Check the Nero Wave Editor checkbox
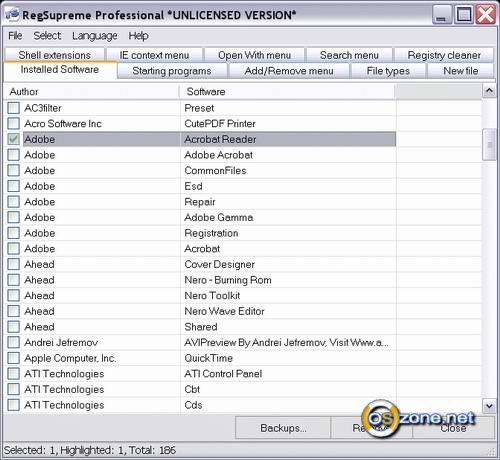 coord(14,311)
